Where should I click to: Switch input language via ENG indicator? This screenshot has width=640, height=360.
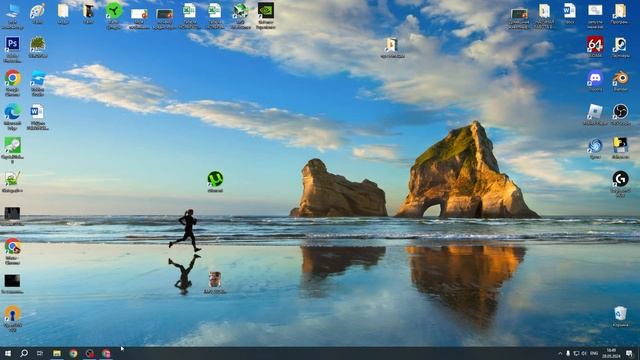[x=594, y=353]
